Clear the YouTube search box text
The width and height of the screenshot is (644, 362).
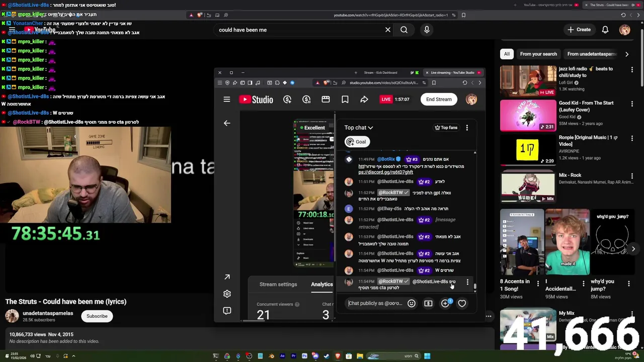[388, 30]
